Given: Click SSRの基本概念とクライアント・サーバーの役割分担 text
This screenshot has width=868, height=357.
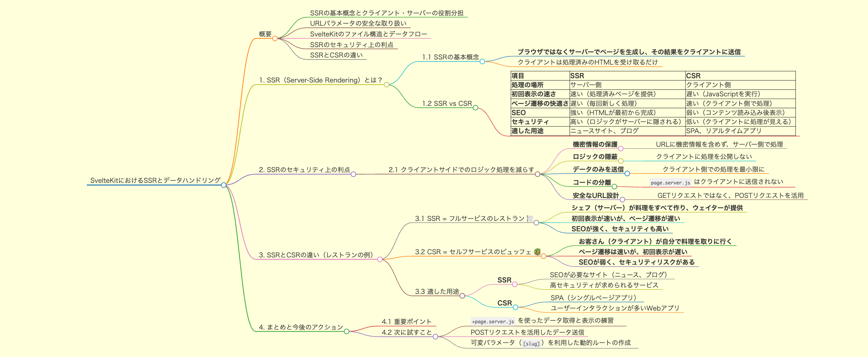Looking at the screenshot, I should coord(387,13).
